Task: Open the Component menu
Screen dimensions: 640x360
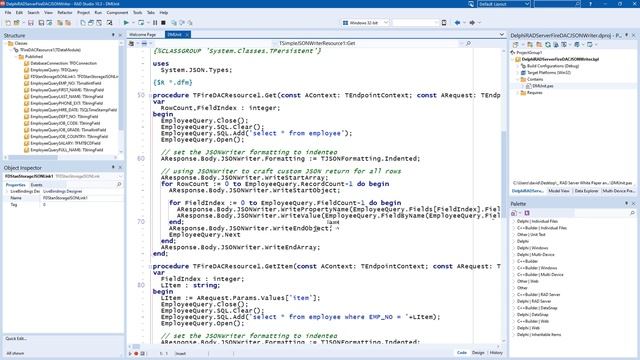Action: point(117,13)
